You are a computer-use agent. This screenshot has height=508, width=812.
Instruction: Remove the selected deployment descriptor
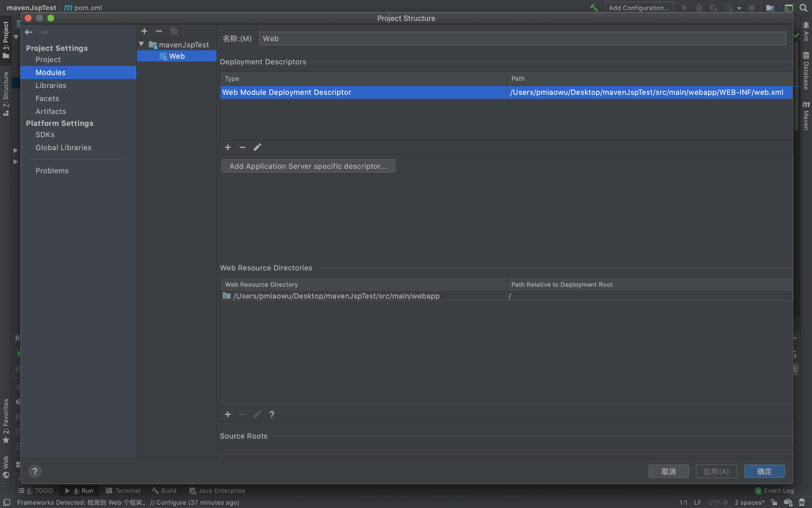(x=242, y=148)
